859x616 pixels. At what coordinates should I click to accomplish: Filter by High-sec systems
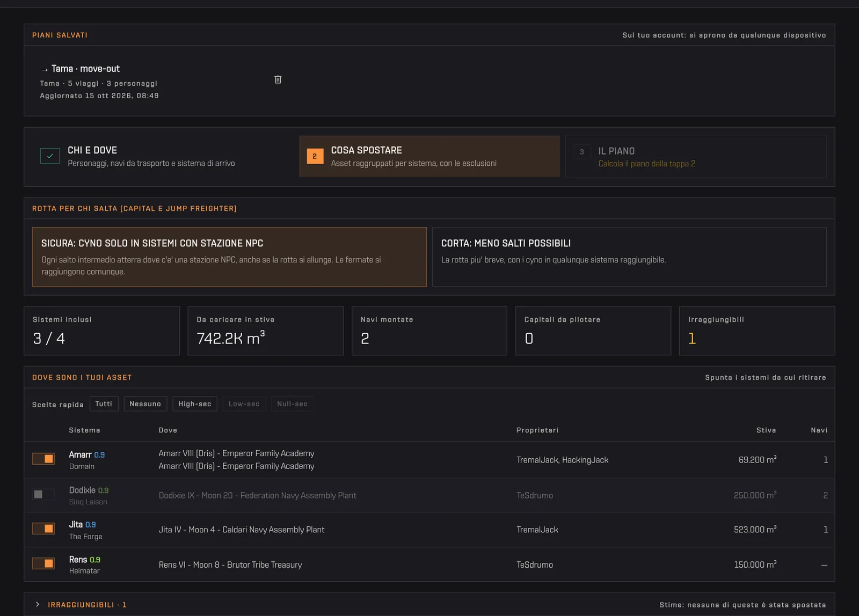click(x=195, y=404)
